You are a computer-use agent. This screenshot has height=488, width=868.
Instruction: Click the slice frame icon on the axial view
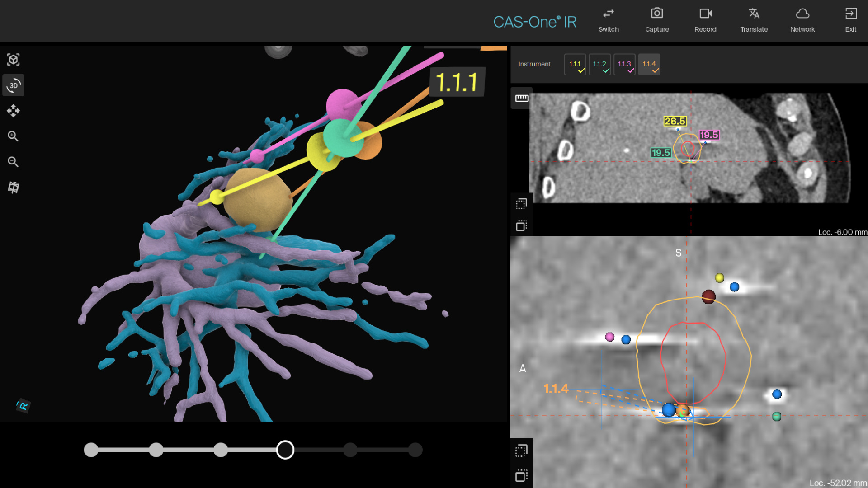point(521,203)
